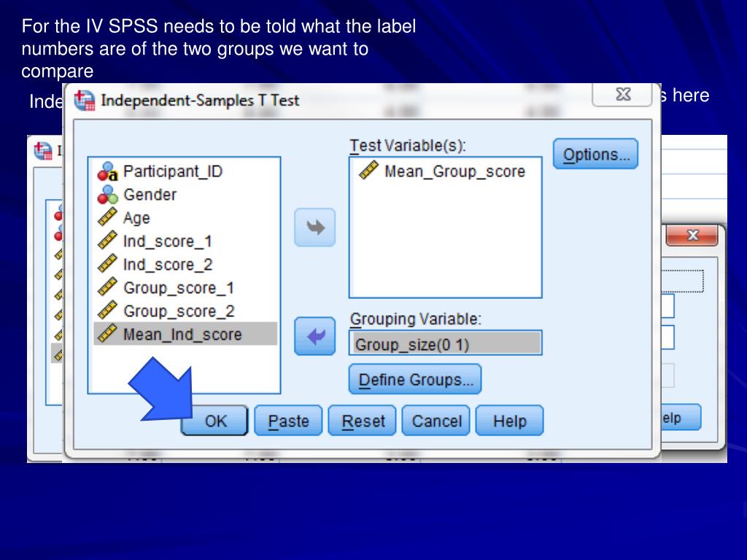Screen dimensions: 747x560
Task: Close the background dialog with the red X
Action: click(x=692, y=235)
